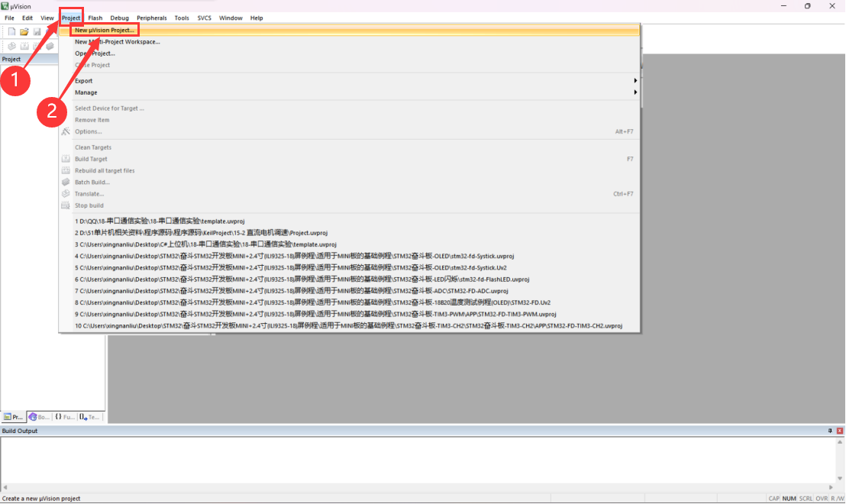Screen dimensions: 846x504
Task: Choose Stop build entry
Action: point(349,205)
